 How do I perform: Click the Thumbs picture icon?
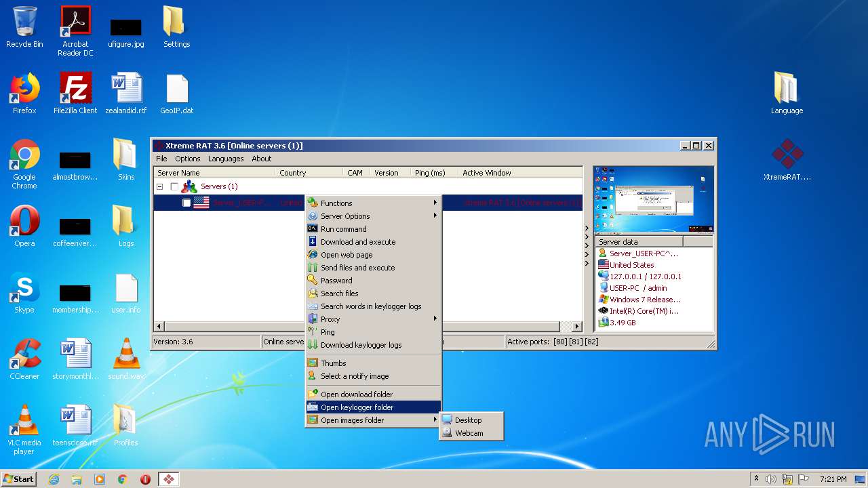click(313, 363)
